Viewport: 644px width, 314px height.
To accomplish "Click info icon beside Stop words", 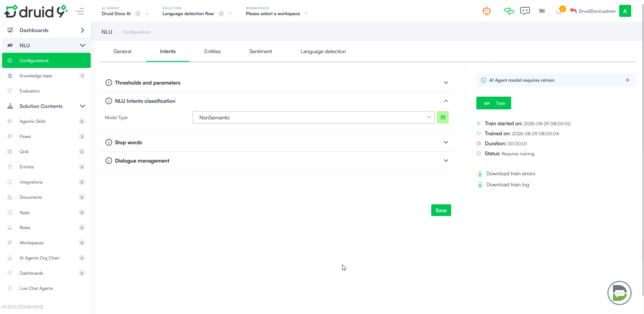I will coord(109,143).
